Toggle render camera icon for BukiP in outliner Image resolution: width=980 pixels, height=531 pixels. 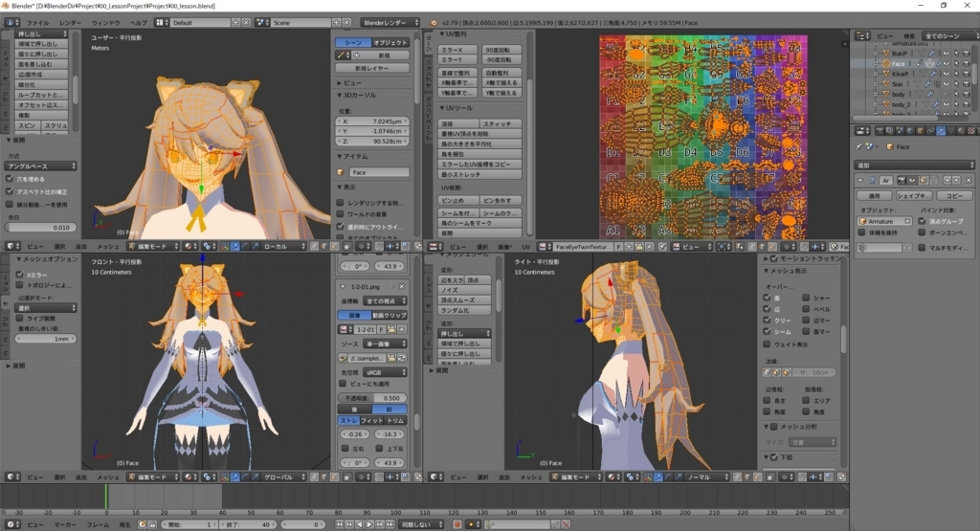pos(967,54)
